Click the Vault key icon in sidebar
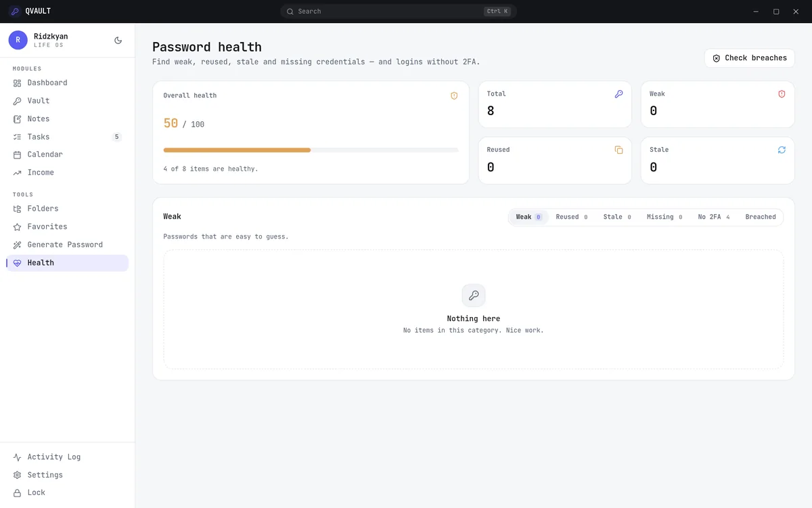This screenshot has width=812, height=508. tap(18, 101)
